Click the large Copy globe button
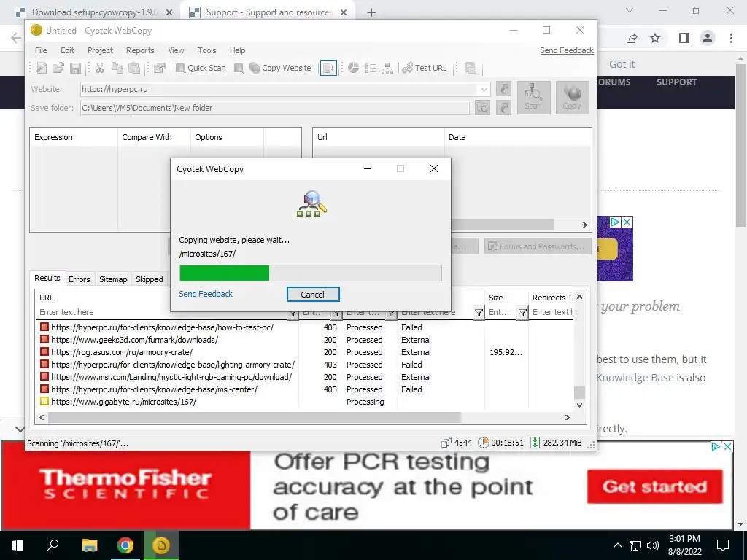Viewport: 747px width, 560px height. 572,98
